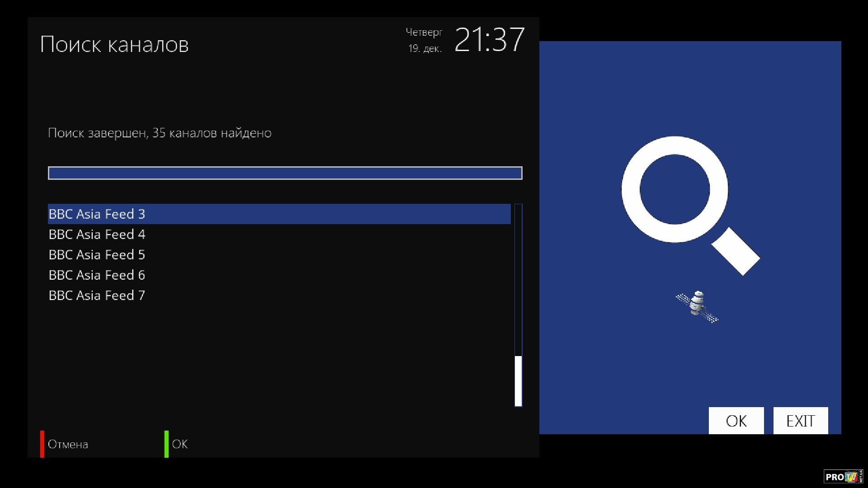Click the white OK button in blue panel

[x=736, y=421]
